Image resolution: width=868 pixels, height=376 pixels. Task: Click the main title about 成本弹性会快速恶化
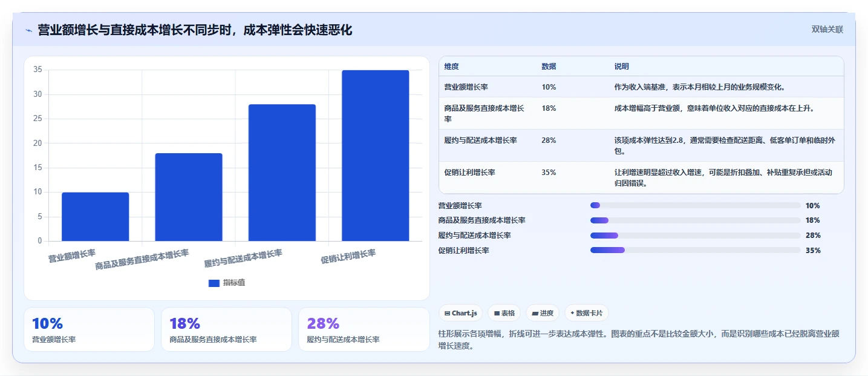pos(195,30)
